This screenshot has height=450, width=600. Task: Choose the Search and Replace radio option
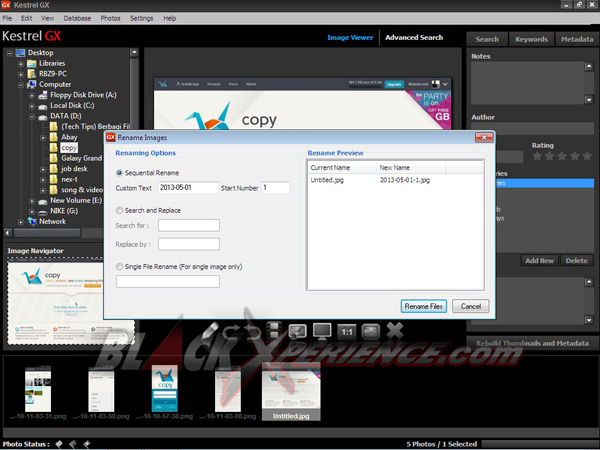(120, 210)
